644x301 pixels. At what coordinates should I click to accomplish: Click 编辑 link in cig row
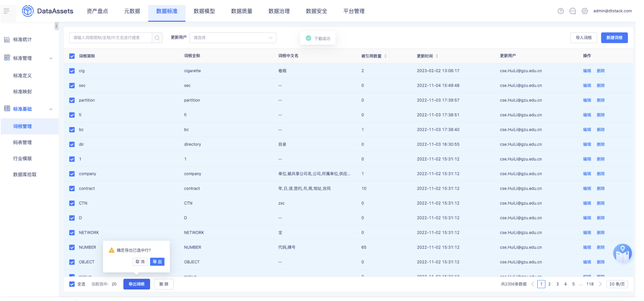(587, 71)
